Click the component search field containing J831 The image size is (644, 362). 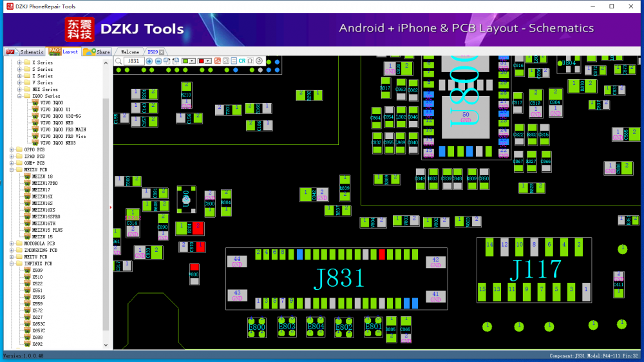(x=133, y=61)
